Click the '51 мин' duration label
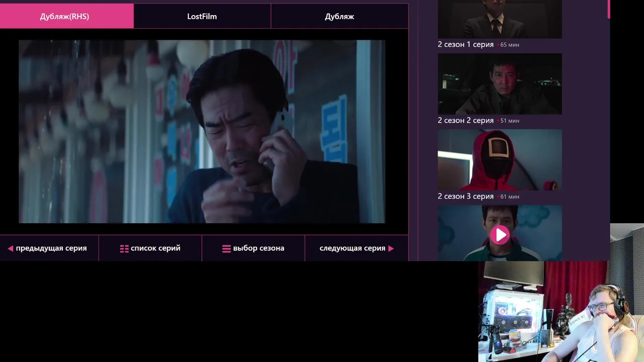The image size is (644, 362). click(x=510, y=121)
